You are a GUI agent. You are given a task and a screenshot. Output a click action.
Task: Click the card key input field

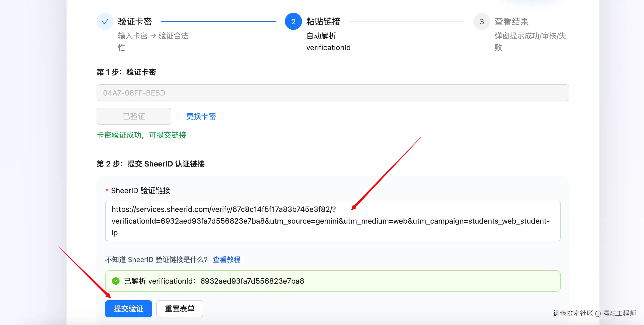(x=333, y=93)
